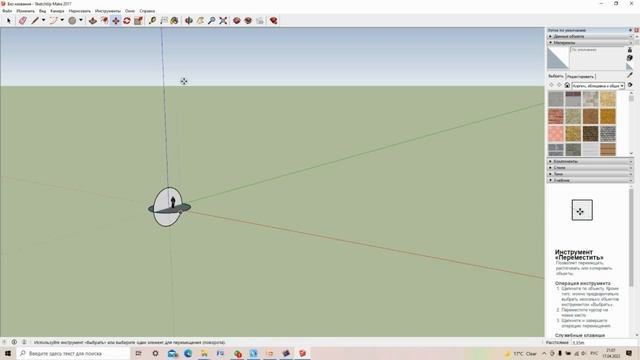Open the Инструменты menu

107,11
